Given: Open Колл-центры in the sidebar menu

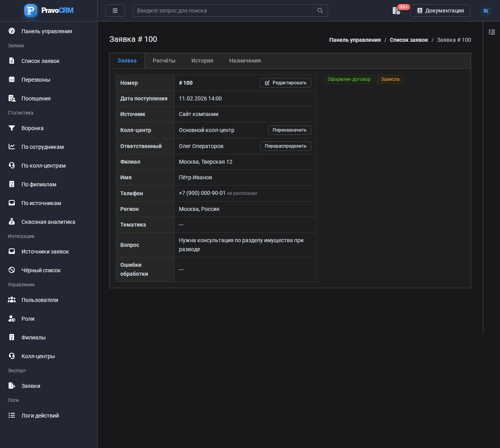Looking at the screenshot, I should [x=48, y=356].
